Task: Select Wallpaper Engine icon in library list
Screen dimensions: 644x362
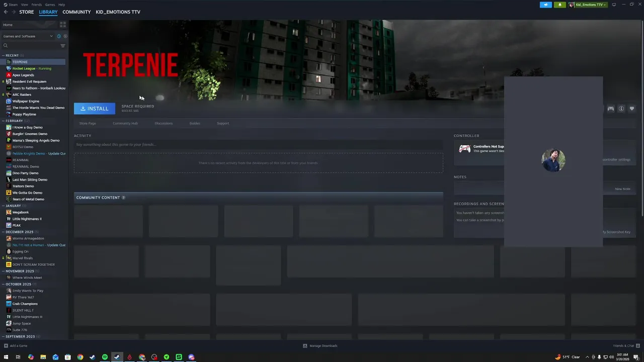Action: coord(9,101)
